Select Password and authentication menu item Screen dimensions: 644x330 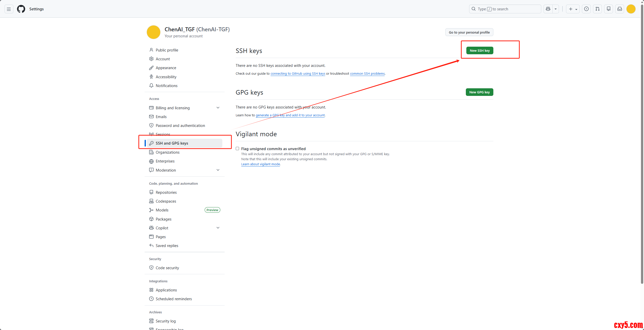point(180,125)
